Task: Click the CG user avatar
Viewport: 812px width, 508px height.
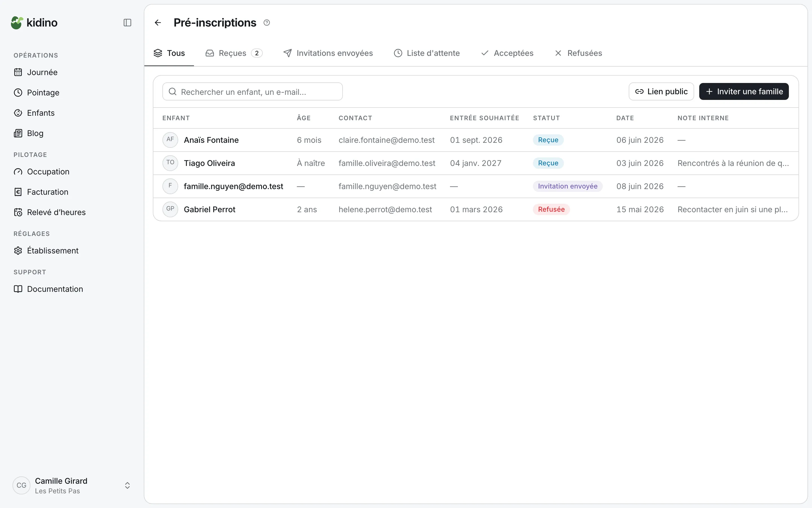Action: click(x=21, y=485)
